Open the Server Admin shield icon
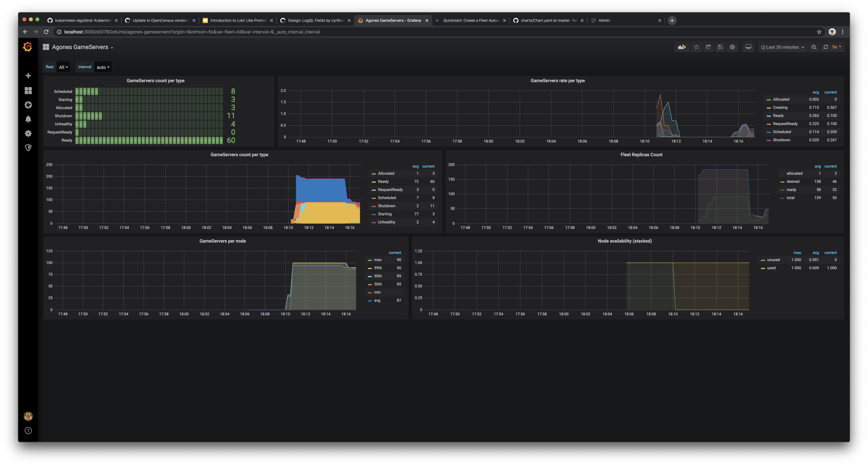 (x=28, y=148)
